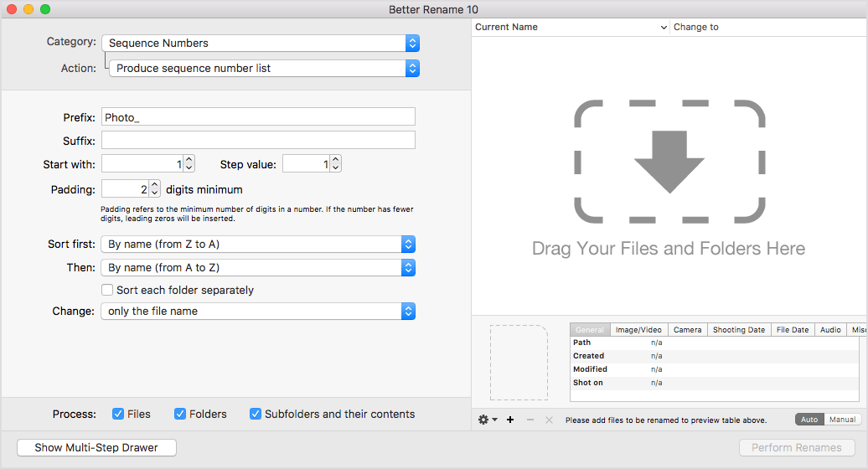Switch to the Audio tab
868x469 pixels.
pos(830,330)
